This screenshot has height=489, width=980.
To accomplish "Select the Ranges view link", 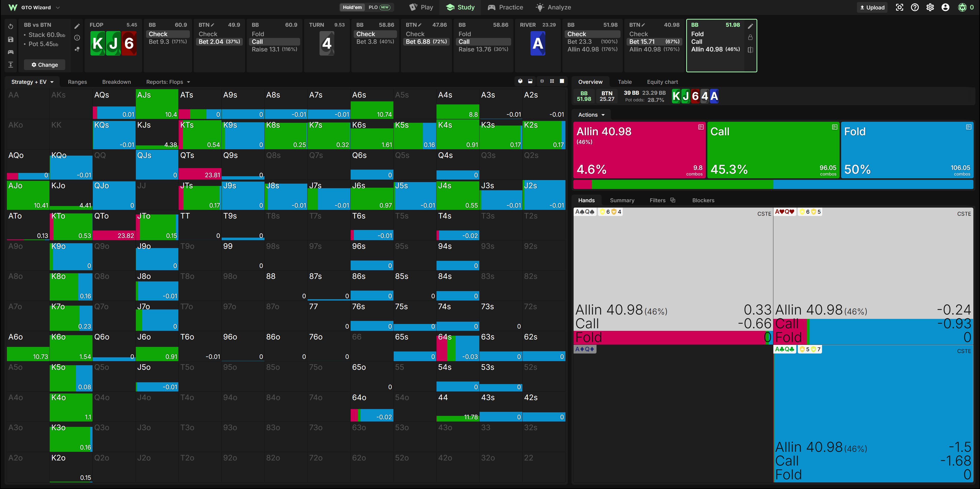I will point(77,82).
